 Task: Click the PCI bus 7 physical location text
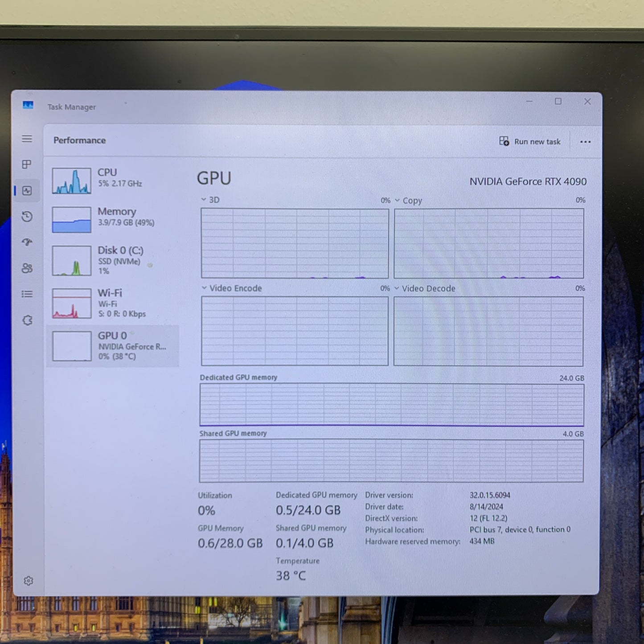click(x=520, y=529)
